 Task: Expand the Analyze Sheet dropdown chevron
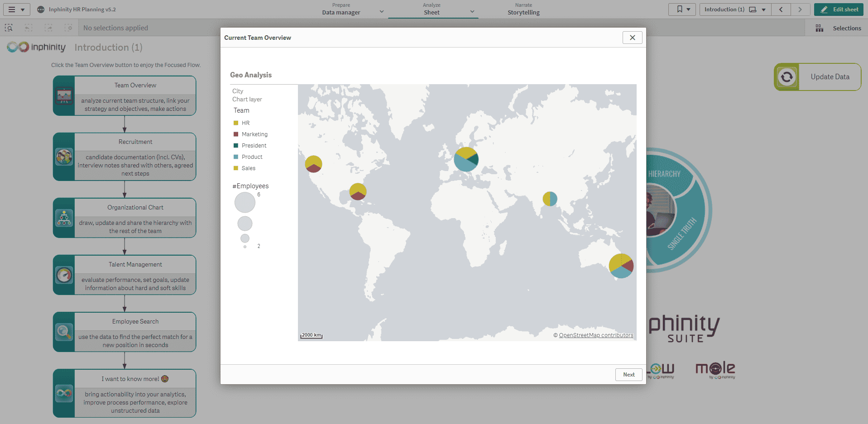coord(472,11)
